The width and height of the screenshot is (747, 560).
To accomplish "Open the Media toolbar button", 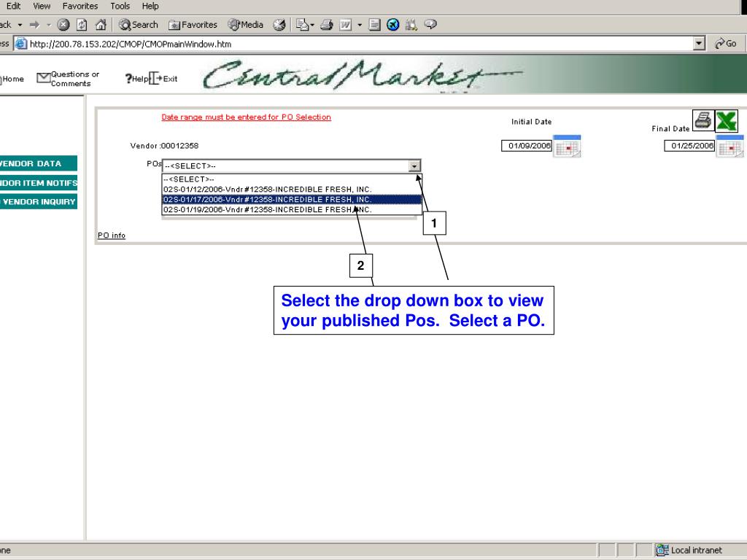I will pos(245,25).
